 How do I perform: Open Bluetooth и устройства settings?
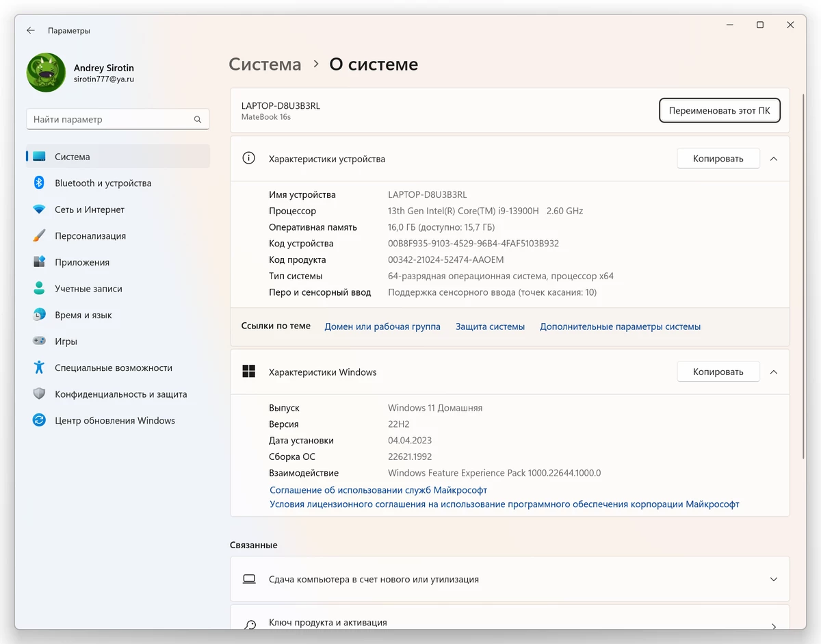(118, 183)
